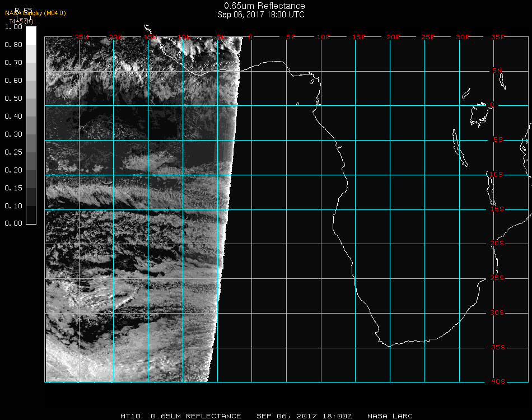Click 'SEP 06, 2017 18:00Z' in the footer

coord(304,416)
